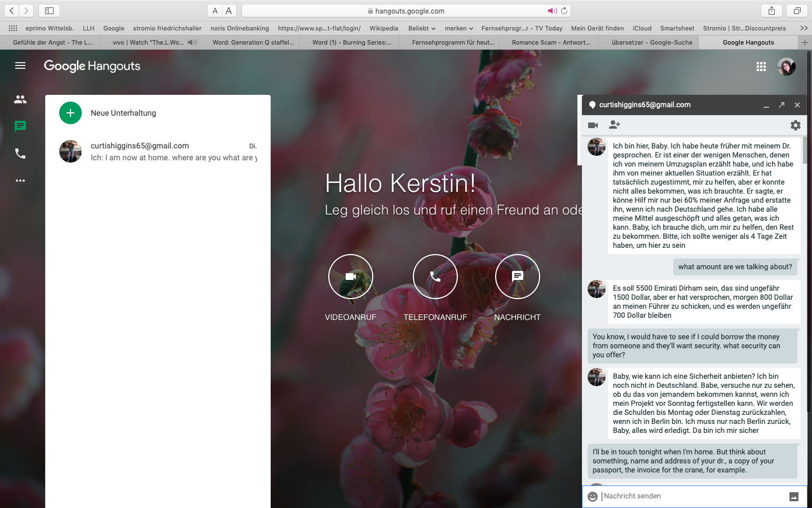This screenshot has width=812, height=508.
Task: Open the Hangouts hamburger main menu
Action: click(20, 65)
